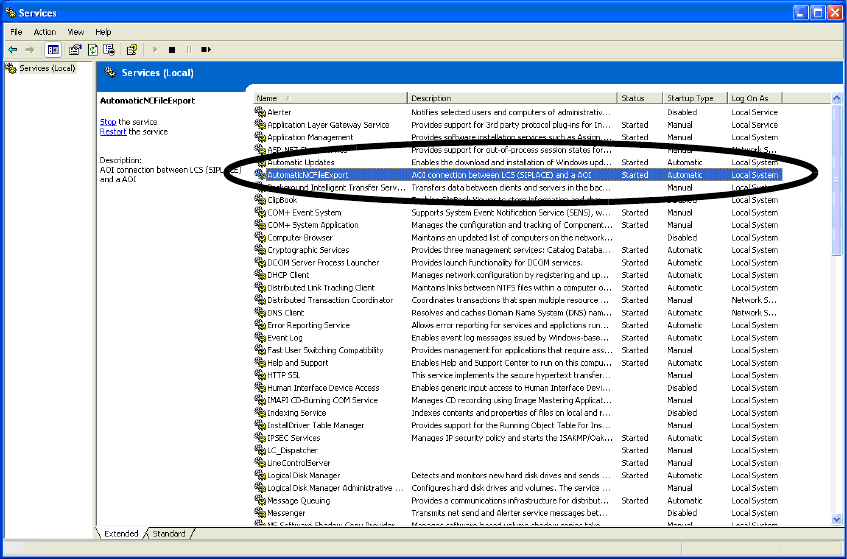Click the Back arrow in the toolbar
Viewport: 847px width, 559px height.
tap(13, 49)
